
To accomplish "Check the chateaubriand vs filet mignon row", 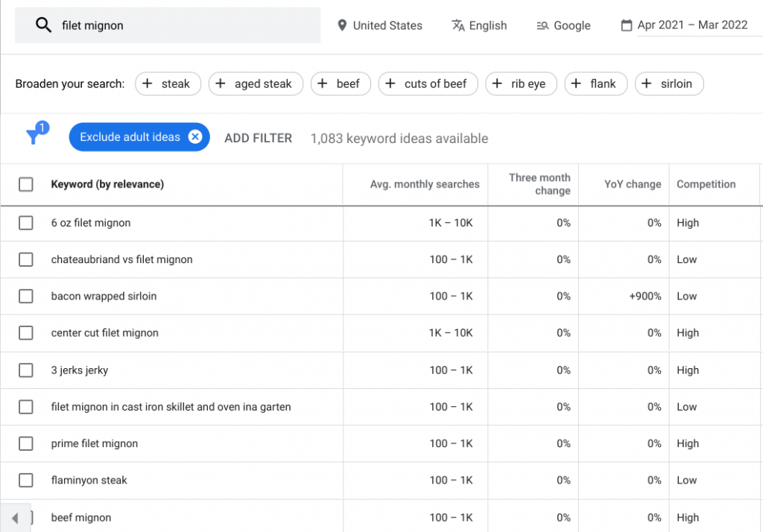I will [x=26, y=259].
